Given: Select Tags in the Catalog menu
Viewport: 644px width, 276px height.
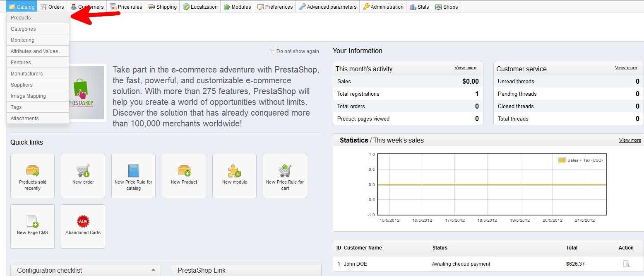Looking at the screenshot, I should coord(38,107).
